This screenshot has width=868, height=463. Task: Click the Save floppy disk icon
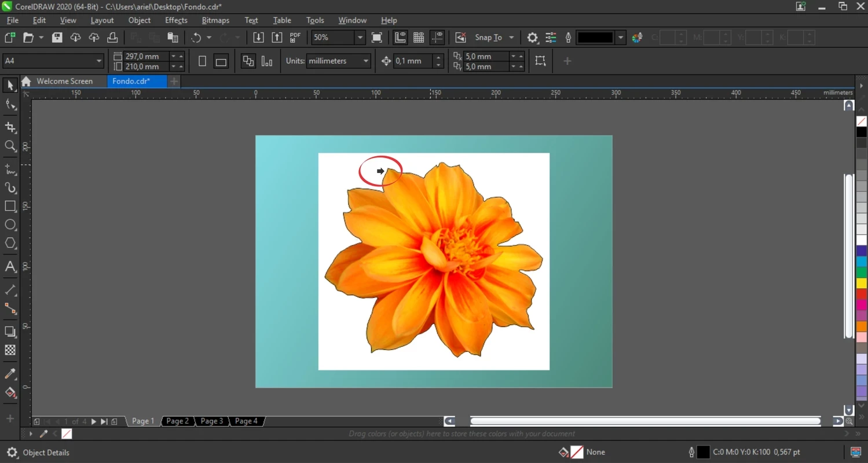point(57,38)
